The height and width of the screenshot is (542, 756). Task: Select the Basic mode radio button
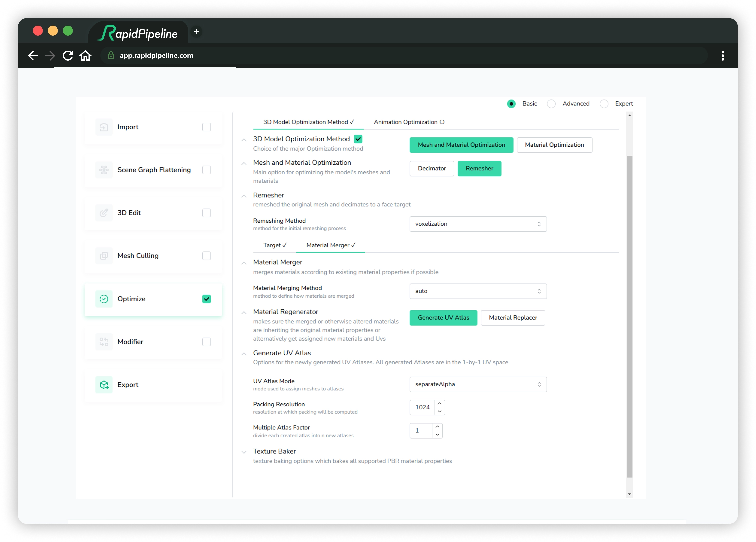pyautogui.click(x=511, y=104)
